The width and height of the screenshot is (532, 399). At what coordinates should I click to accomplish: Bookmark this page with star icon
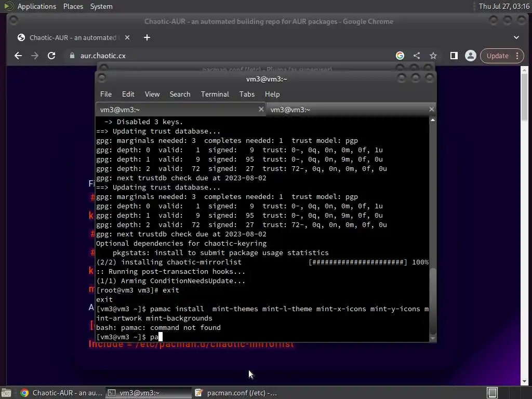pyautogui.click(x=433, y=56)
